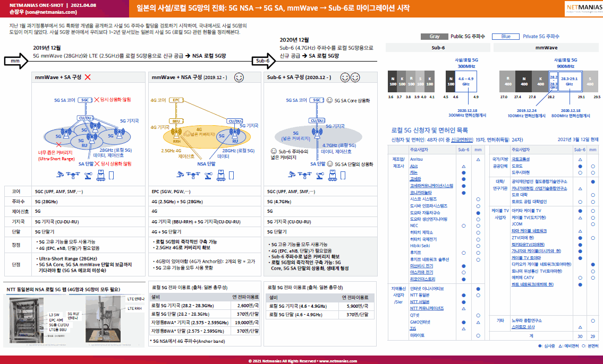The height and width of the screenshot is (364, 603).
Task: Follow the 타마 케이블 네트워크 link
Action: click(529, 231)
